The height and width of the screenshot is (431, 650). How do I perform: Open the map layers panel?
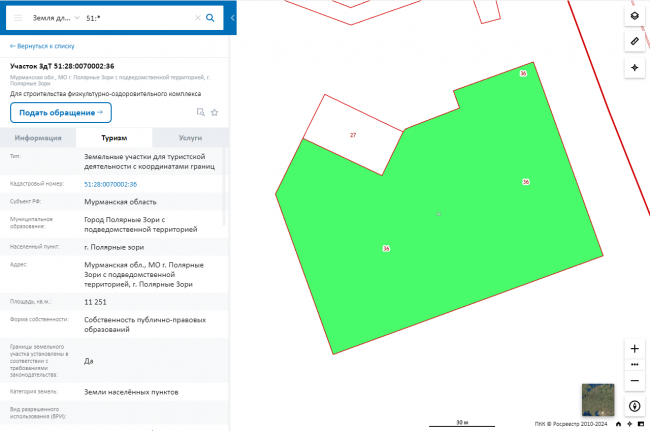634,16
